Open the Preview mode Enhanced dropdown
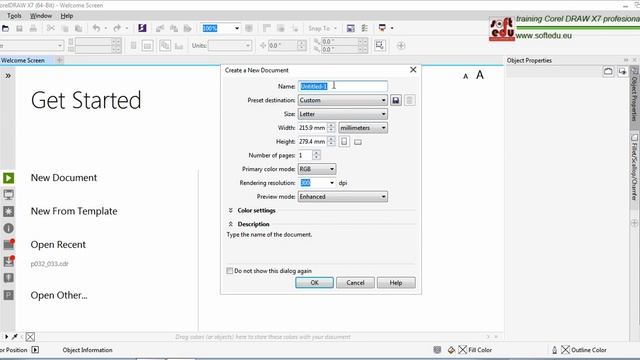 (x=342, y=197)
